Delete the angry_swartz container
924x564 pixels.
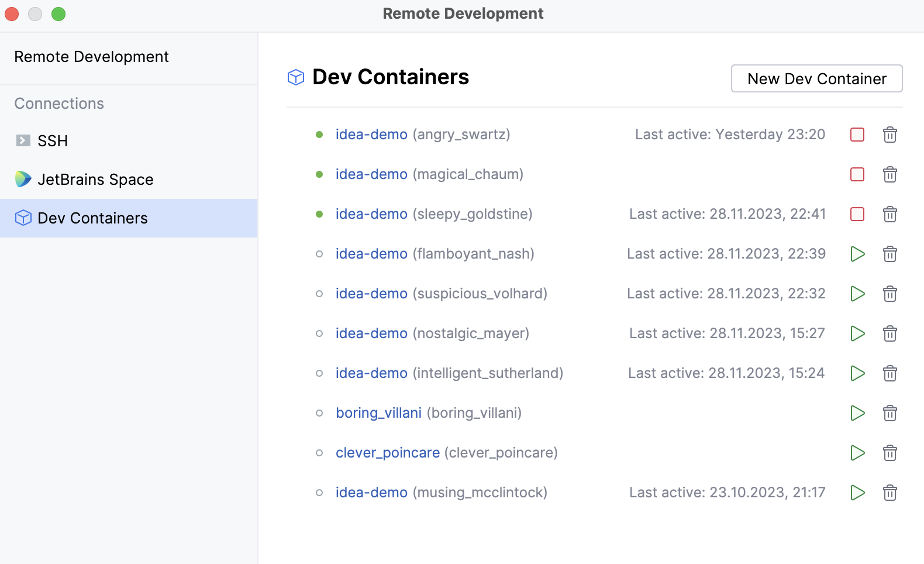890,135
